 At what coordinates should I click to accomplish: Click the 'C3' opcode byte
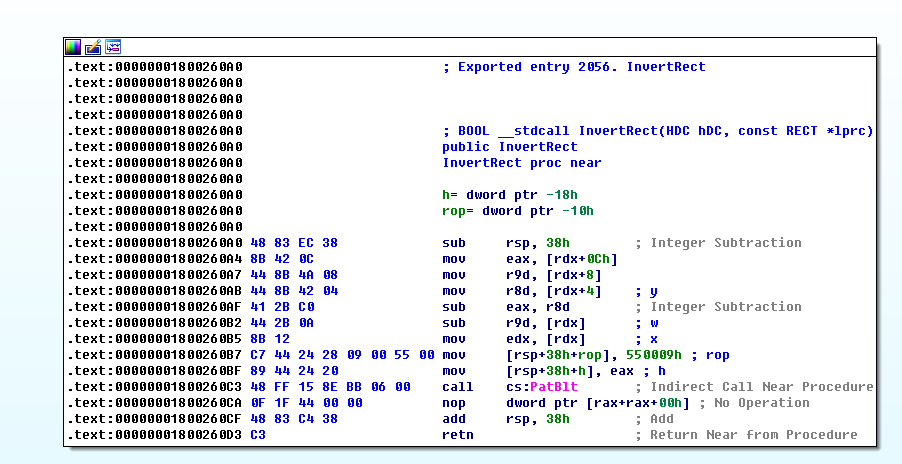click(x=258, y=435)
